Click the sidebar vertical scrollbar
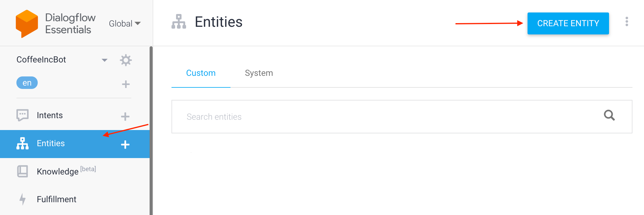This screenshot has width=644, height=215. (151, 130)
